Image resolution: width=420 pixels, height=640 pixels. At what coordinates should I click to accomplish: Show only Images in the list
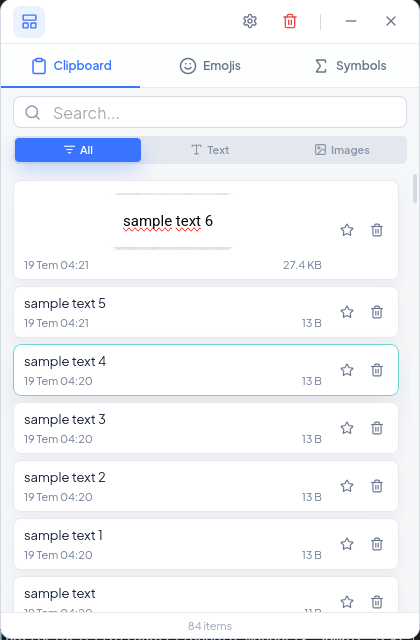[342, 150]
